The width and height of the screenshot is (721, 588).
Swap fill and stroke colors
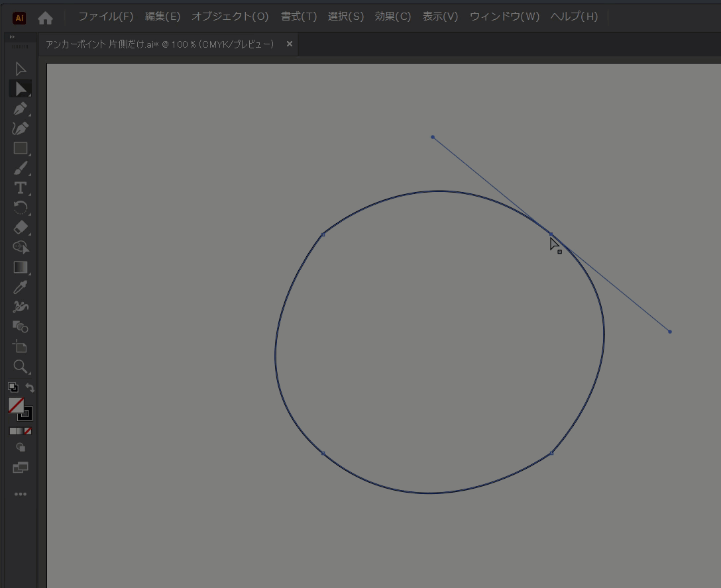coord(29,387)
